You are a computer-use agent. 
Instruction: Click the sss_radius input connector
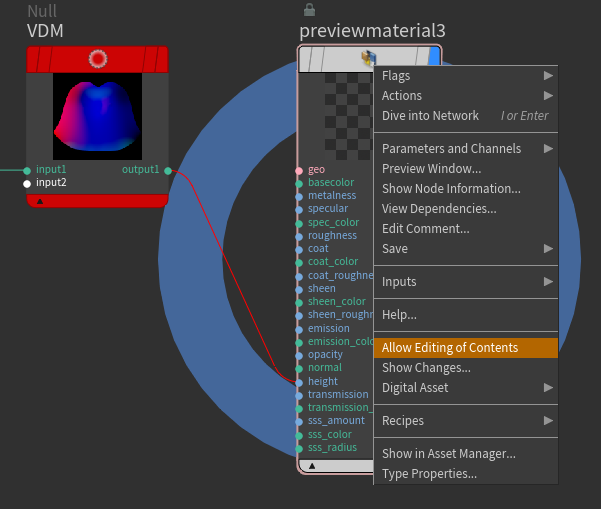coord(299,448)
